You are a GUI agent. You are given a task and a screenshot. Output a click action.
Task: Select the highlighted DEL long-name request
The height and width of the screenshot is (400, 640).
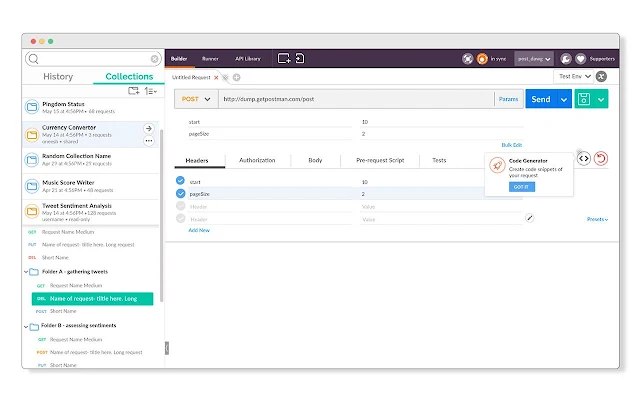click(x=92, y=299)
